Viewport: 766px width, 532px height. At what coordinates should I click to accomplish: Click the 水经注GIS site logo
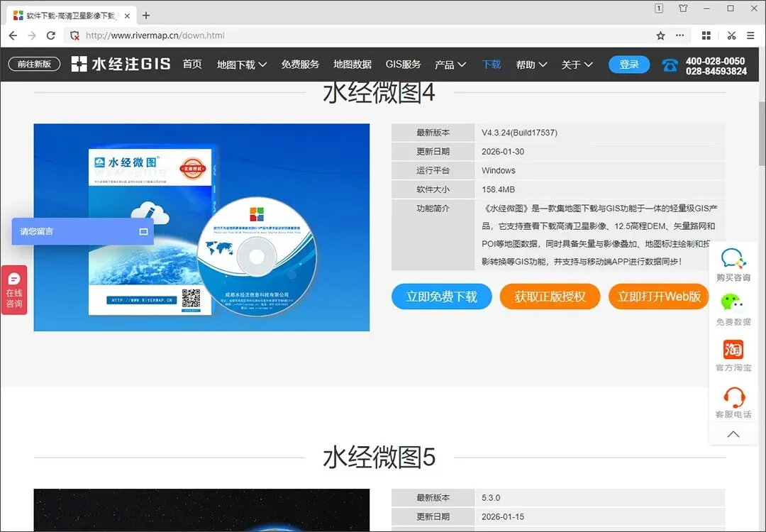121,64
